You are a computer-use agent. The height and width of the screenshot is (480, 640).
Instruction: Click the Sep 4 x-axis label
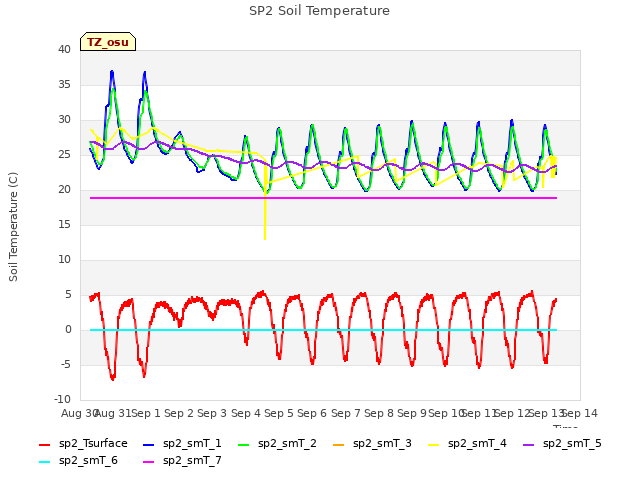pos(246,413)
